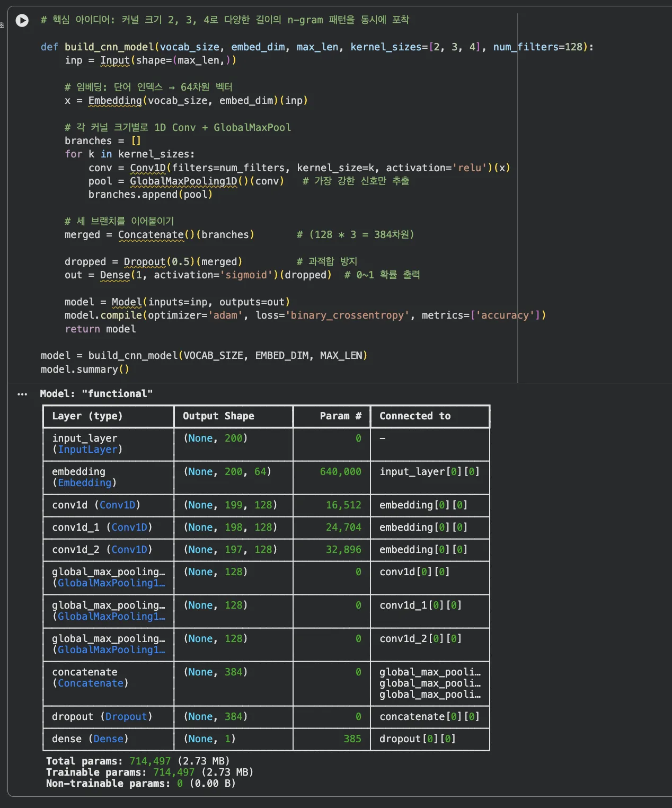
Task: Run the code cell with the play button
Action: [22, 21]
